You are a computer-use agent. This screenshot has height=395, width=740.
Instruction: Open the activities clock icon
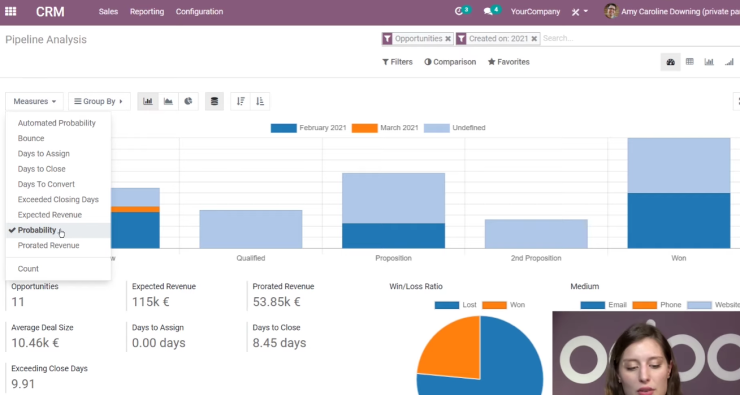[x=459, y=12]
